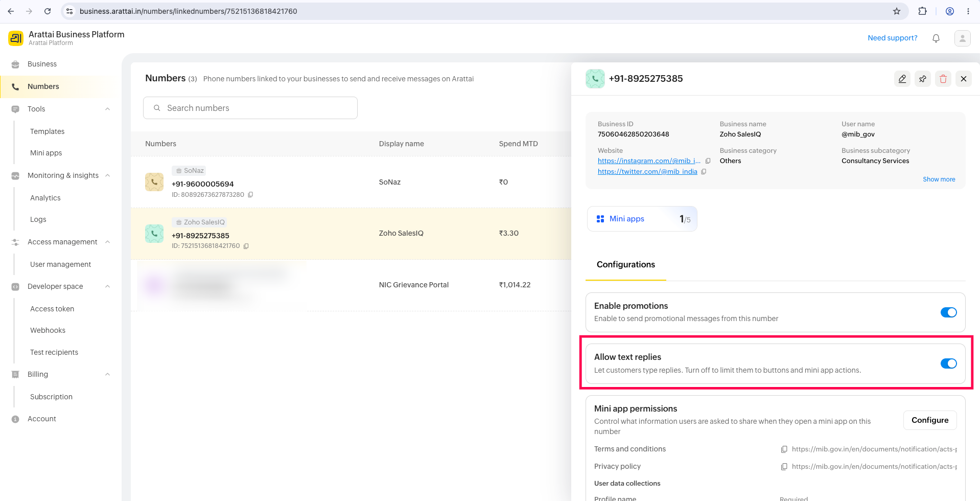The image size is (980, 501).
Task: Click the Search numbers field
Action: (250, 108)
